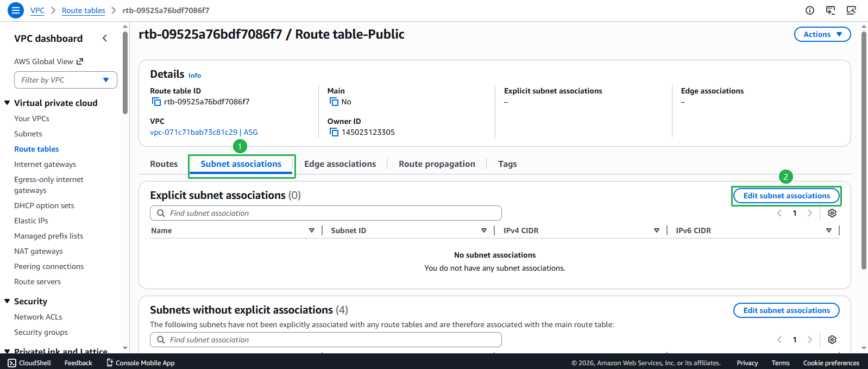Collapse the Security section
The image size is (868, 369).
pos(8,301)
